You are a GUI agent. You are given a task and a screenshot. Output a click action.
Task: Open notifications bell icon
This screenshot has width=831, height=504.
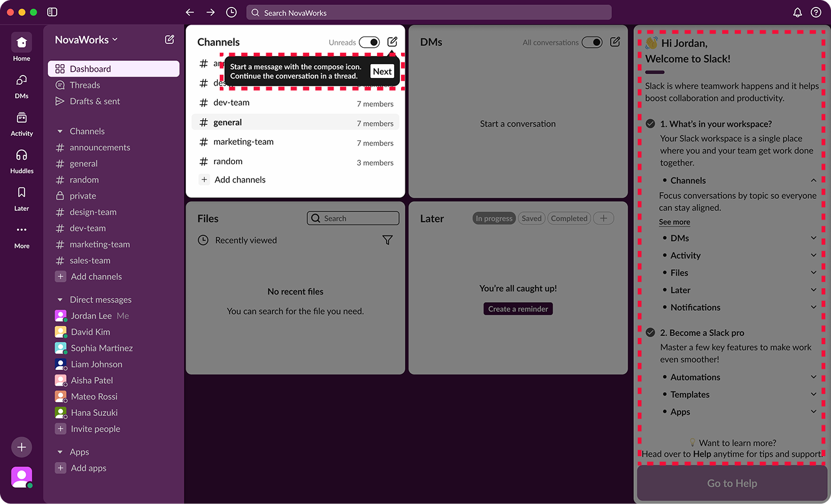[x=798, y=12]
